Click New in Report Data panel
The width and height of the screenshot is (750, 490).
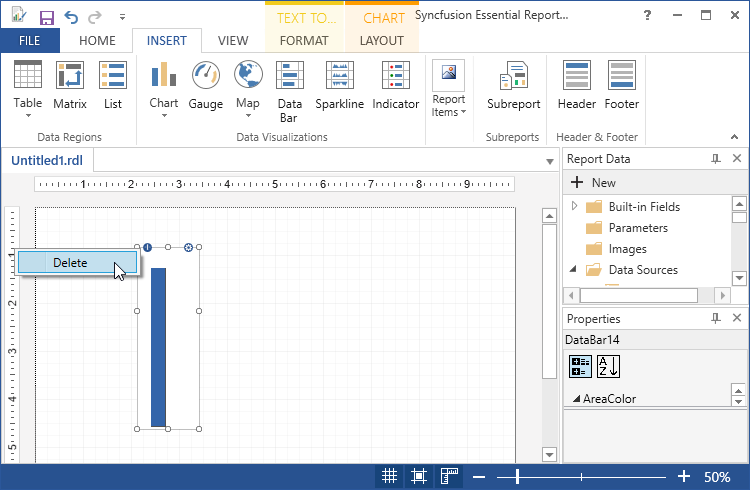(593, 183)
